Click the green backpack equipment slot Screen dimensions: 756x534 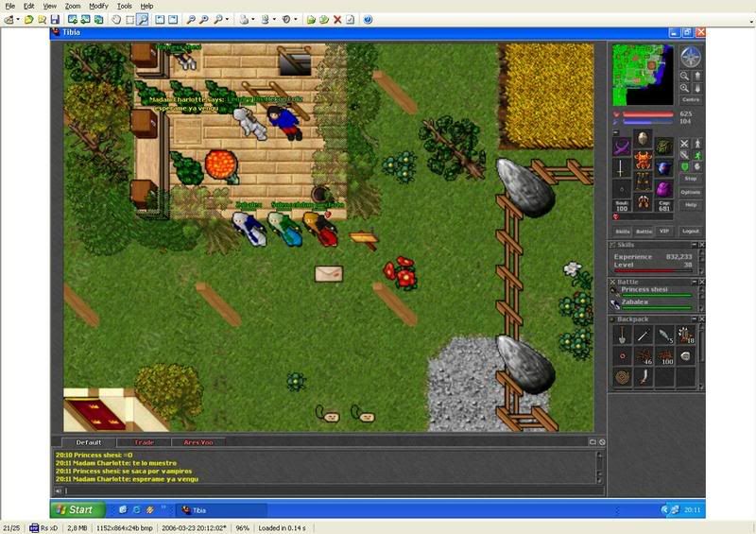pos(664,146)
